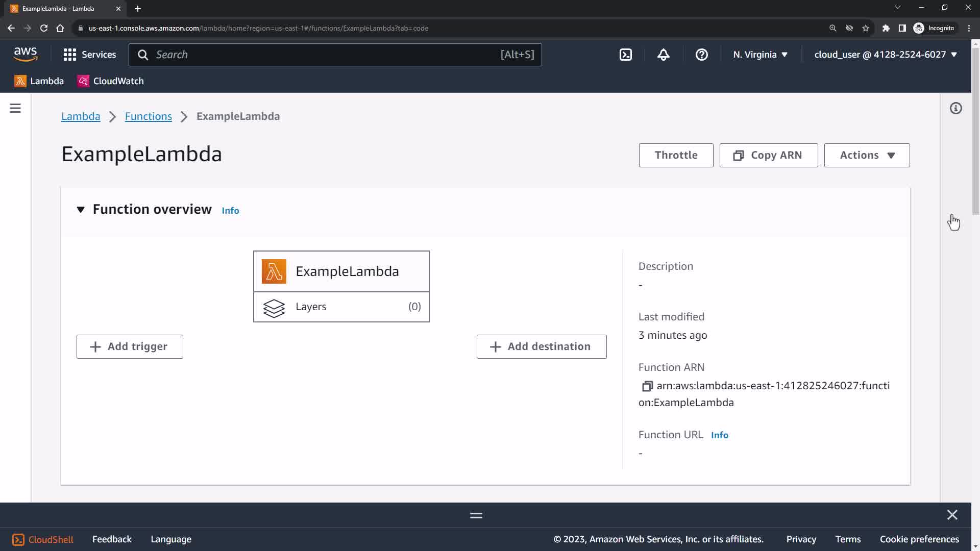Click the Layers stack icon
The height and width of the screenshot is (551, 980).
[274, 307]
